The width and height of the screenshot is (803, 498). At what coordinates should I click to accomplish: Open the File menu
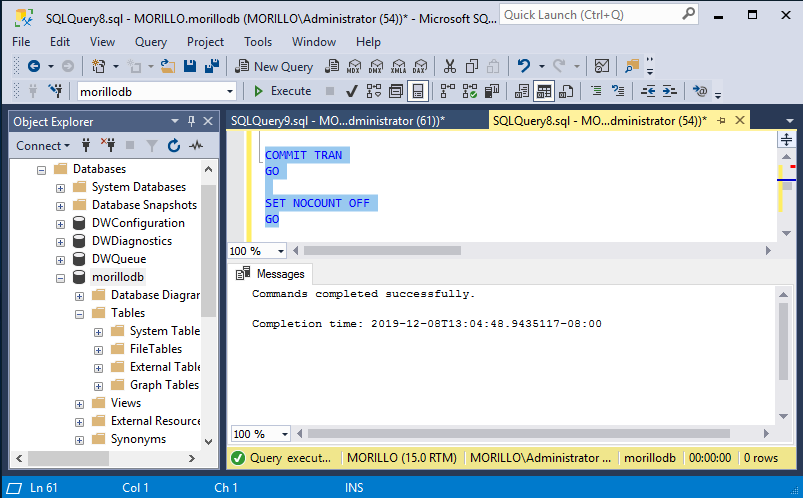coord(21,42)
